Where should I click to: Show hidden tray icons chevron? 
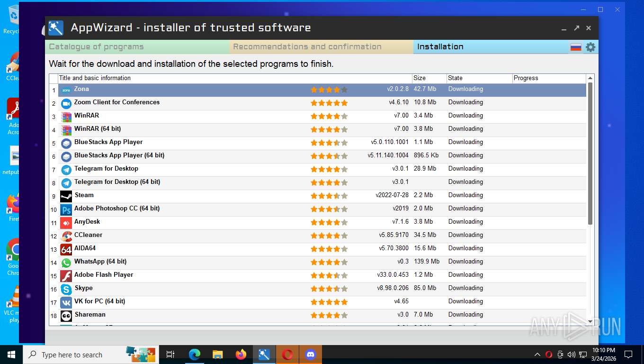pyautogui.click(x=537, y=355)
